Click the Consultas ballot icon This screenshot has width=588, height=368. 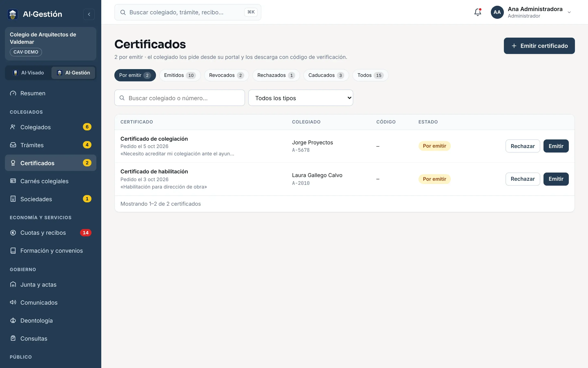point(13,339)
